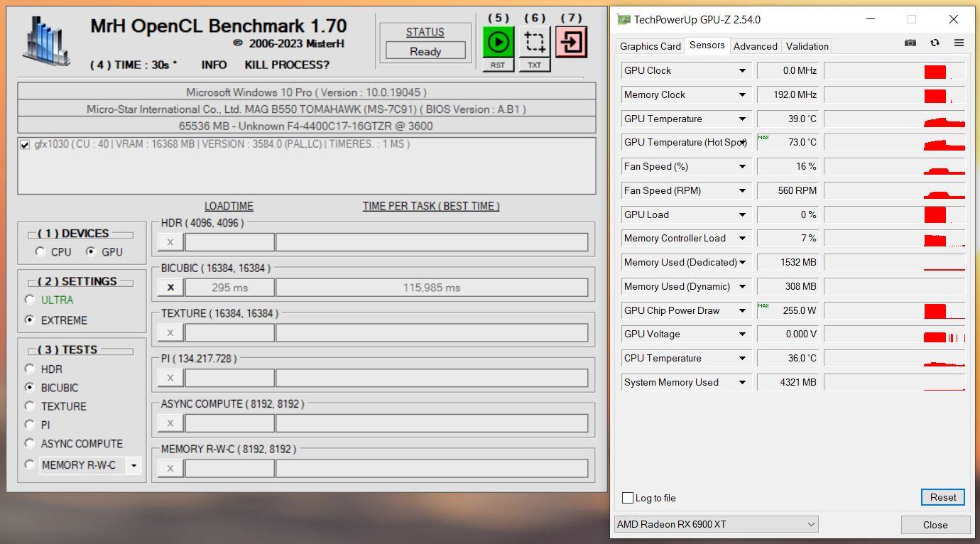Image resolution: width=980 pixels, height=544 pixels.
Task: Start benchmark with green play button
Action: click(x=499, y=42)
